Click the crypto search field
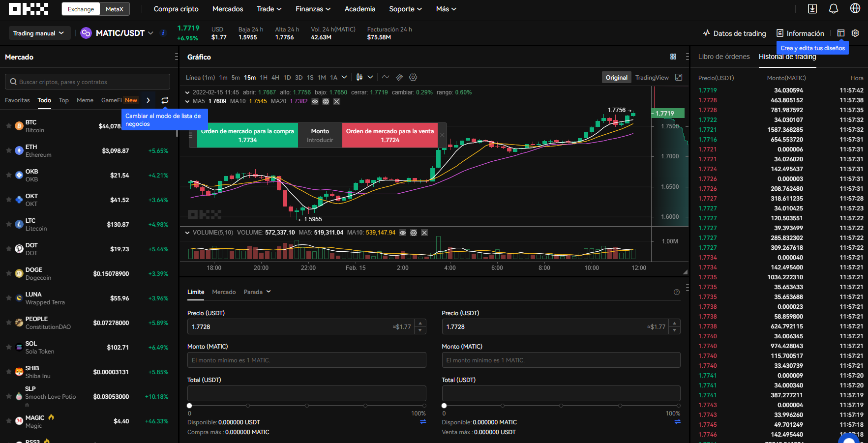Image resolution: width=868 pixels, height=443 pixels. 88,82
